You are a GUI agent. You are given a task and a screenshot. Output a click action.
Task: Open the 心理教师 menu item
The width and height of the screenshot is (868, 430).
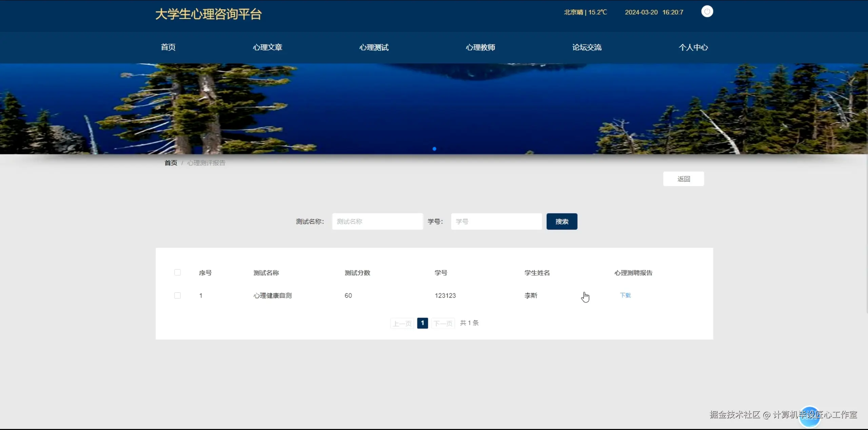tap(480, 47)
